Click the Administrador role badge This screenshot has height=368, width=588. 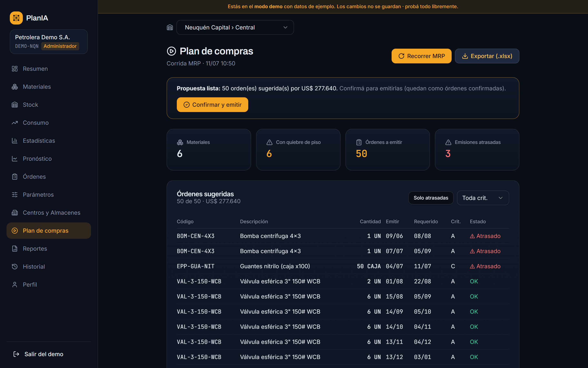click(60, 46)
